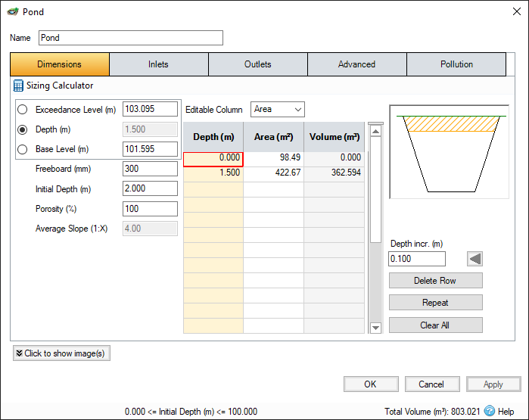Click the OK button
529x420 pixels.
371,384
